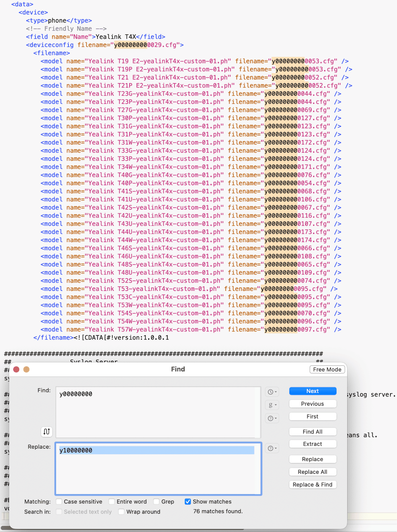Image resolution: width=397 pixels, height=532 pixels.
Task: Toggle the Case sensitive checkbox
Action: click(x=59, y=501)
